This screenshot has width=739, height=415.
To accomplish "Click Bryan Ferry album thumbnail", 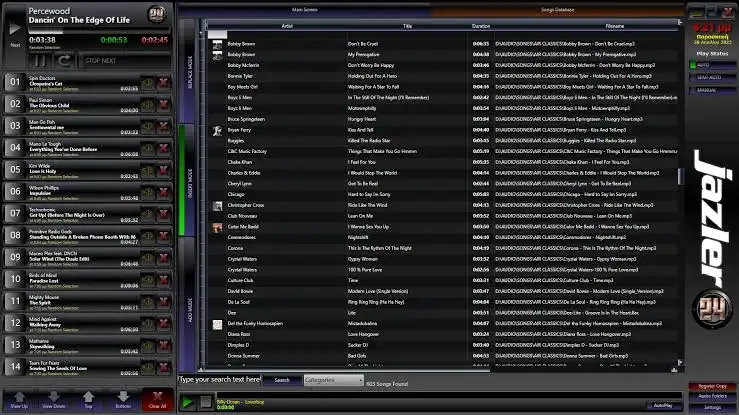I will point(217,130).
